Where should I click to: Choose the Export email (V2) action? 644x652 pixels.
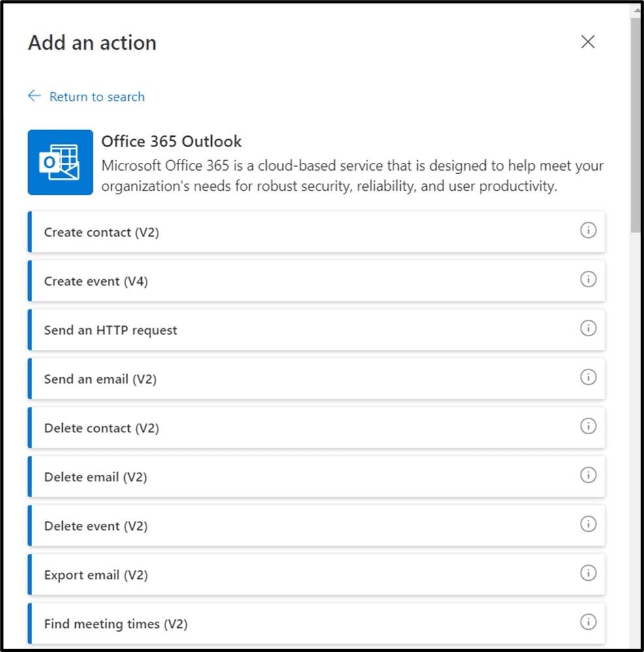(95, 575)
